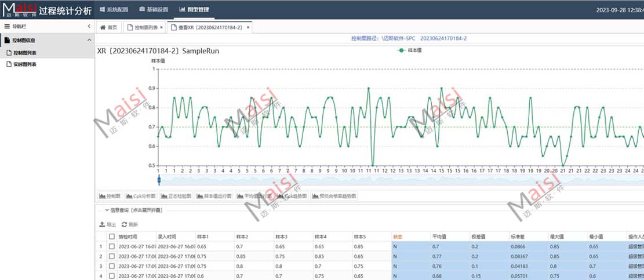Viewport: 644px width, 280px height.
Task: Collapse the 导航栏 sidebar with left chevron
Action: 89,26
